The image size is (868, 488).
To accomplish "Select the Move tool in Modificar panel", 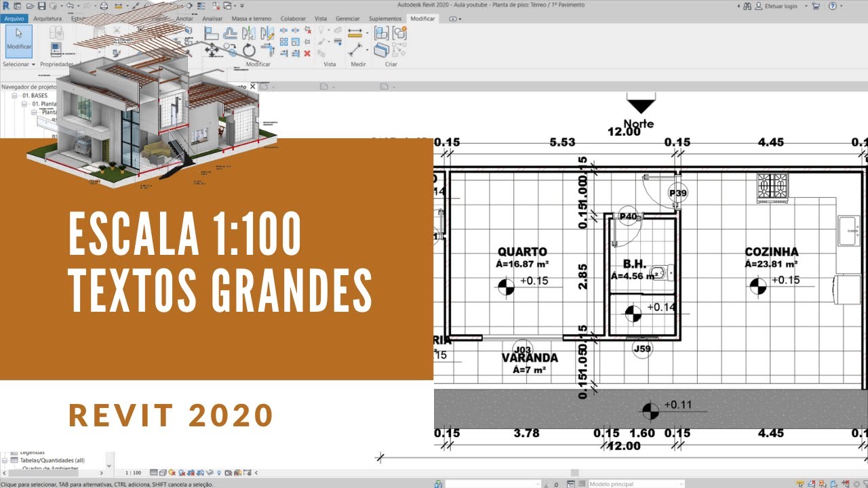I will [x=212, y=50].
